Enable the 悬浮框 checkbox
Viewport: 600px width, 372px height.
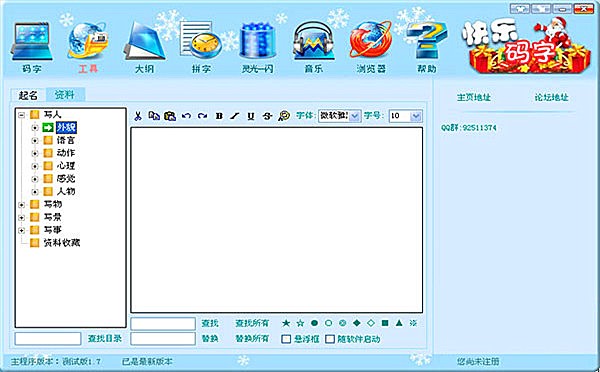click(x=286, y=339)
